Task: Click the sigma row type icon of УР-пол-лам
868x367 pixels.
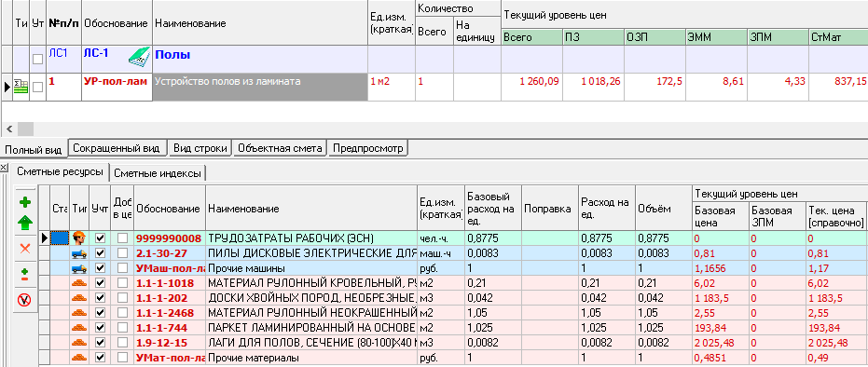Action: (21, 87)
